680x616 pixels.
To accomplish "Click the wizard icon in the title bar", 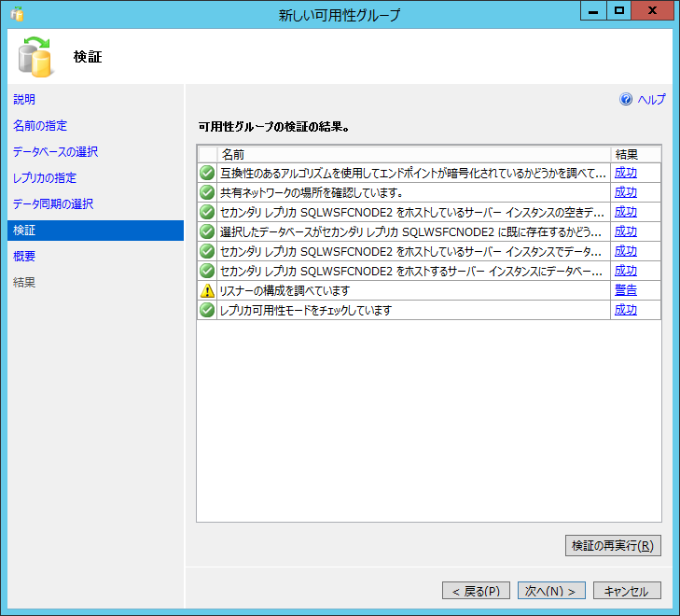I will (17, 13).
